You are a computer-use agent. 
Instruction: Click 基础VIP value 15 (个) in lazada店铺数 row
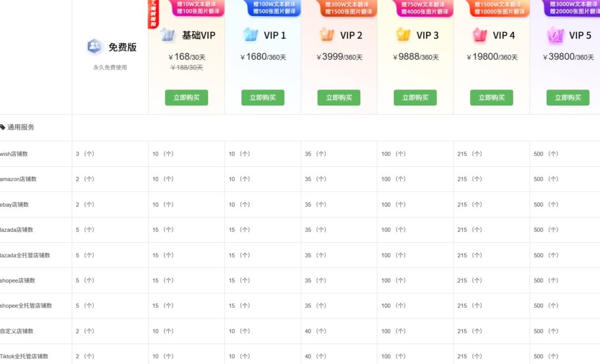point(163,230)
